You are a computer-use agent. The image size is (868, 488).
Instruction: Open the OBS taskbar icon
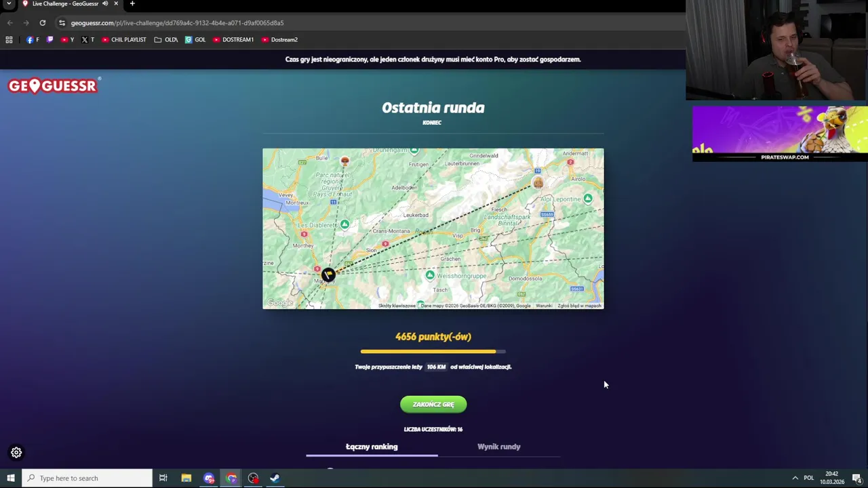click(253, 478)
